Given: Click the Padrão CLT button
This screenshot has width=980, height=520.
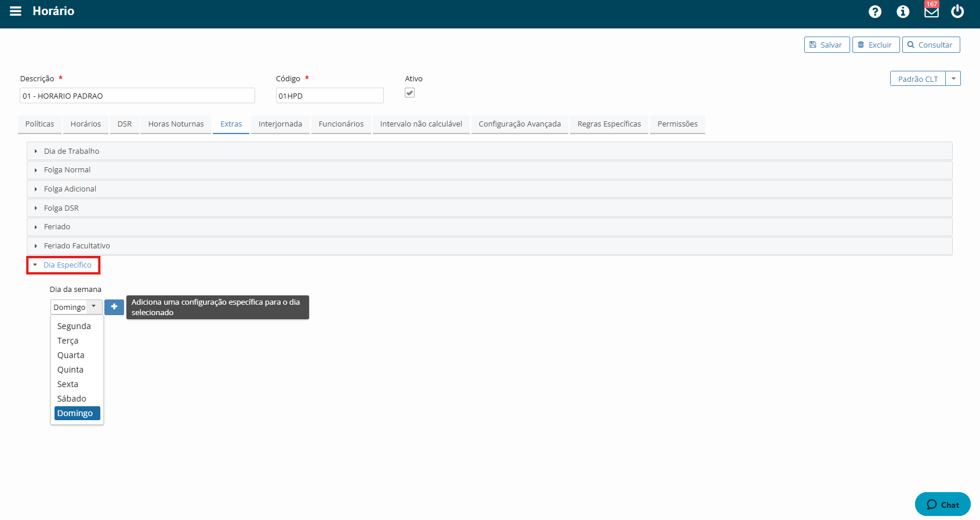Looking at the screenshot, I should click(918, 79).
